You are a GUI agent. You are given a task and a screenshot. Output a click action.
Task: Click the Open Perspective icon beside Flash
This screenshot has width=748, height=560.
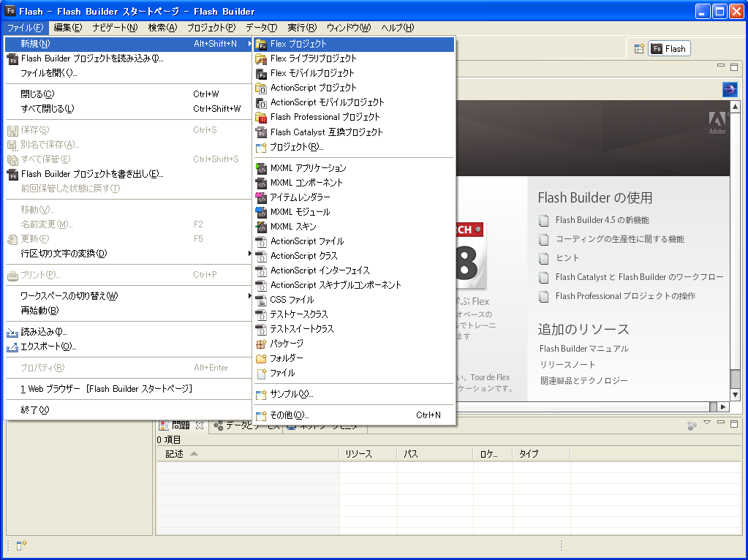639,49
